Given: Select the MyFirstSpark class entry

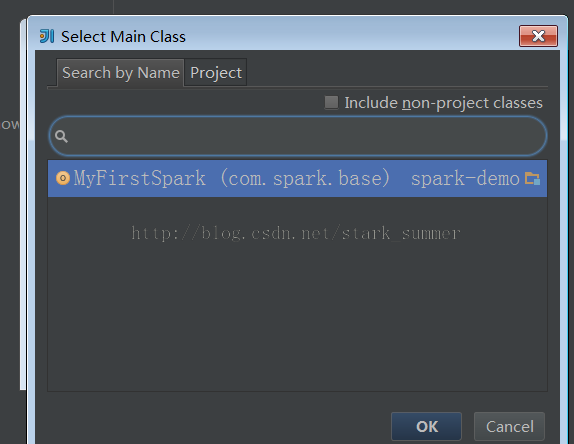Looking at the screenshot, I should (x=297, y=178).
